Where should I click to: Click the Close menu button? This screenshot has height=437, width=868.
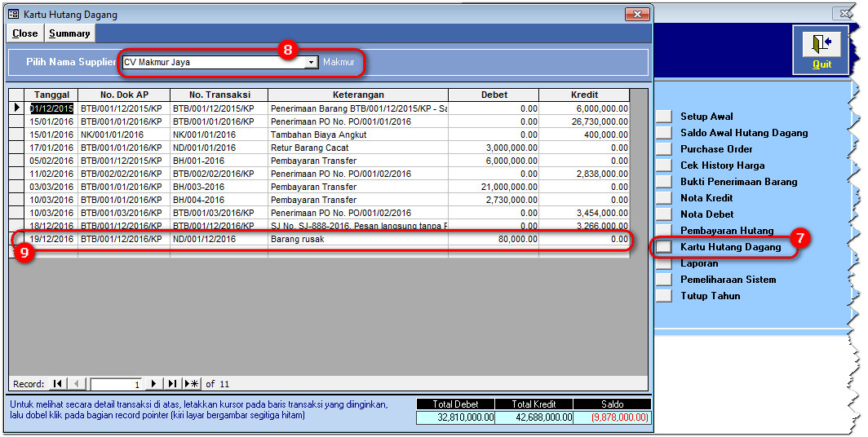[24, 33]
